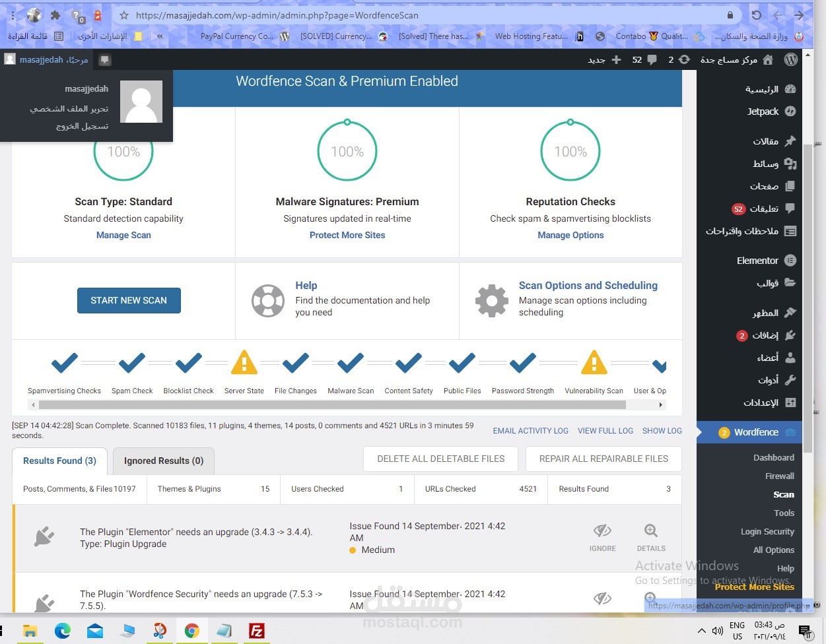Viewport: 826px width, 644px height.
Task: Click the WordPress logo in admin bar
Action: (x=791, y=59)
